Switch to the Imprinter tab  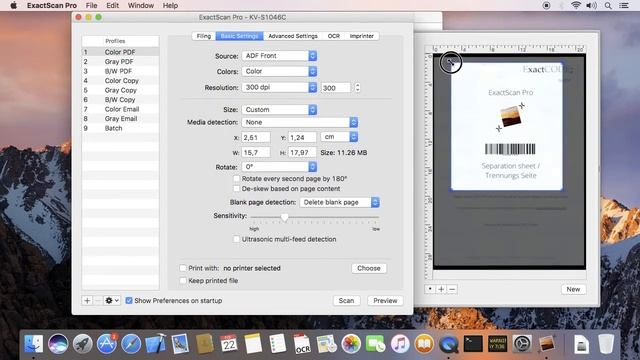point(362,36)
